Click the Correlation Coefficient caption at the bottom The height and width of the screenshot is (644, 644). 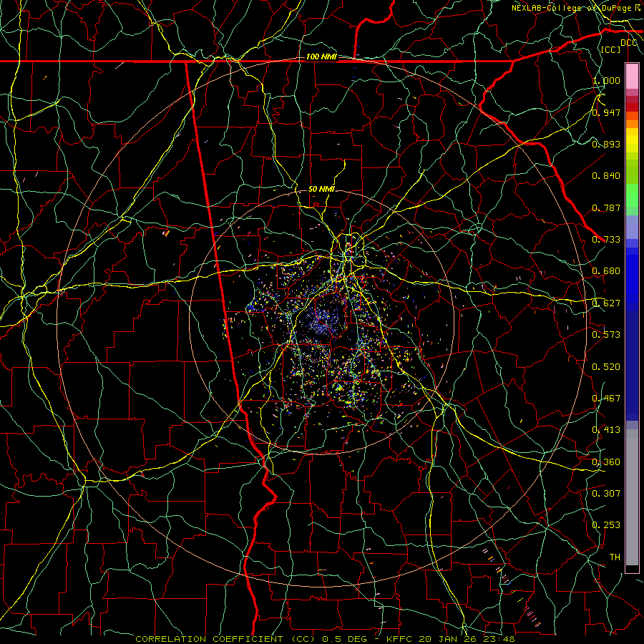coord(324,639)
